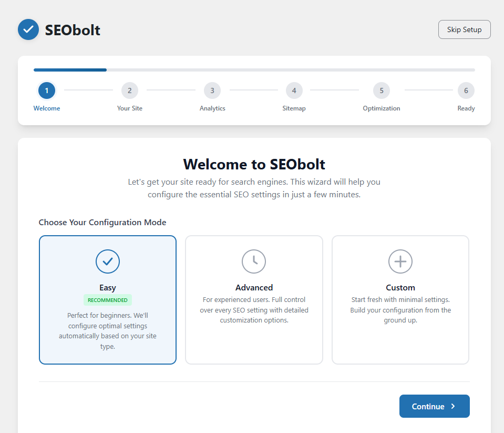Screen dimensions: 504x433
Task: Jump to step 6 circle
Action: (466, 90)
